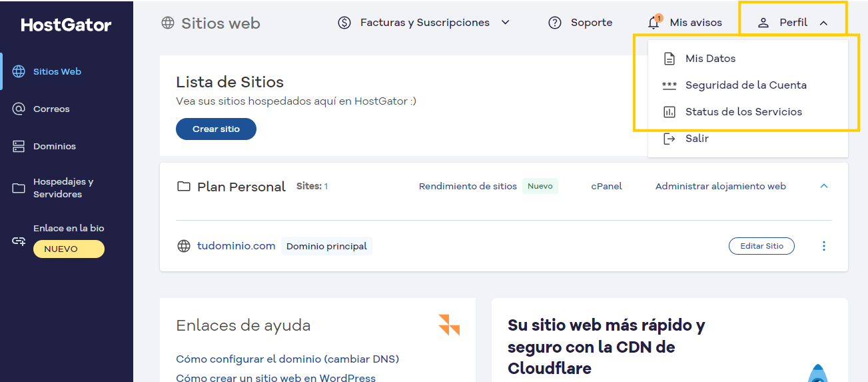Select Hospedajes y Servidores in sidebar

coord(63,188)
